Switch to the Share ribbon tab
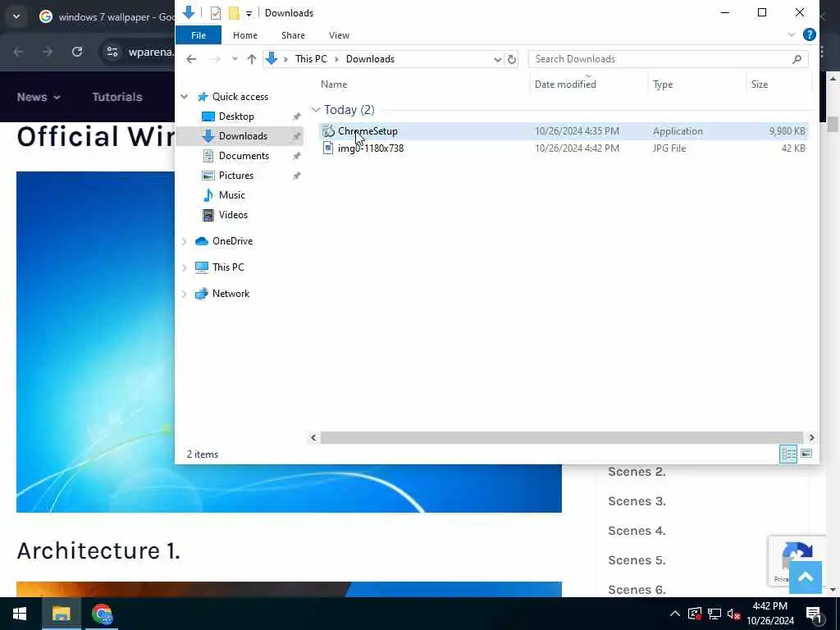Image resolution: width=840 pixels, height=630 pixels. coord(293,35)
